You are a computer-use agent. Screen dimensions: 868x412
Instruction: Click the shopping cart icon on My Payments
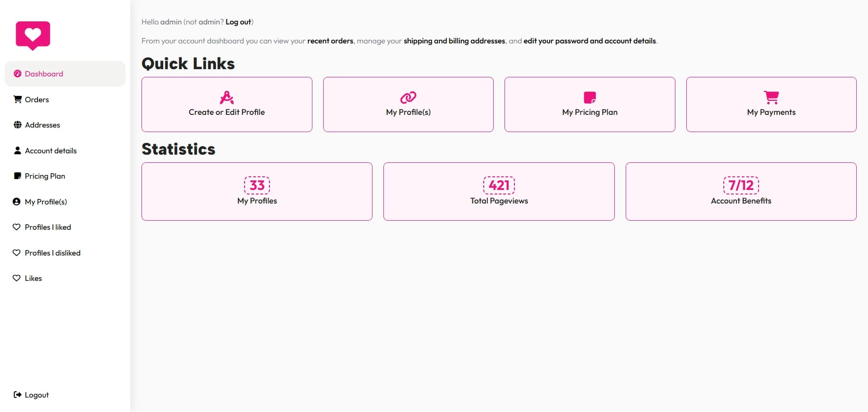click(771, 97)
